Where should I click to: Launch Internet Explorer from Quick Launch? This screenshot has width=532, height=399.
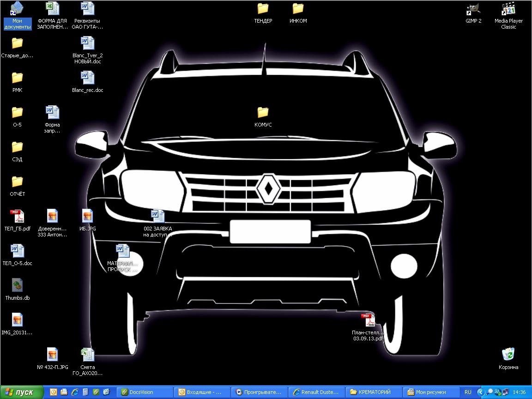(75, 392)
